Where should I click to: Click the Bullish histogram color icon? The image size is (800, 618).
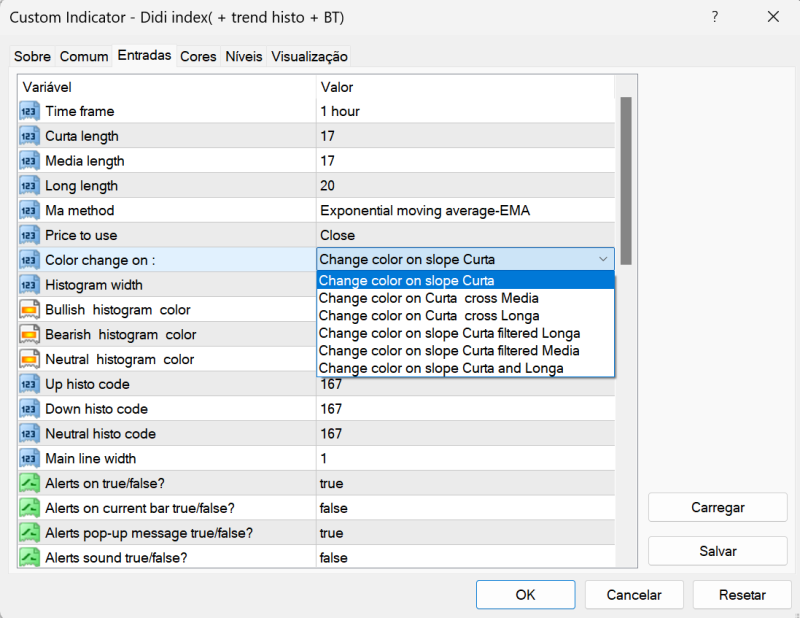pos(29,310)
